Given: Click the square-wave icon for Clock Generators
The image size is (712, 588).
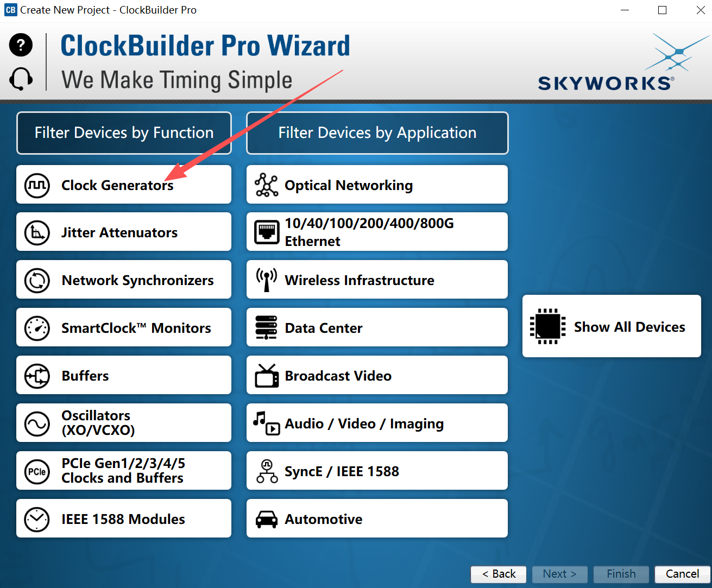Looking at the screenshot, I should point(37,185).
